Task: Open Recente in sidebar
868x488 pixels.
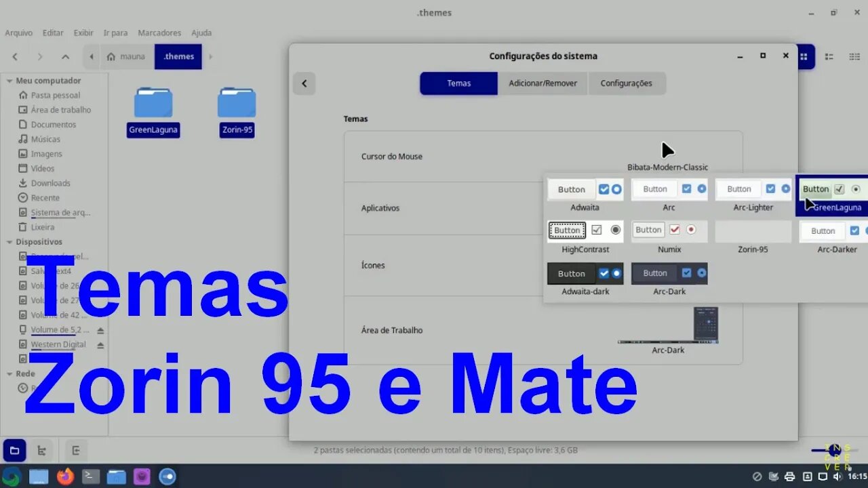Action: 45,198
